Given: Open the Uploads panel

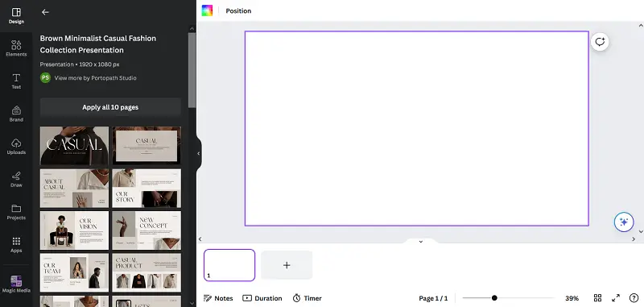Looking at the screenshot, I should point(16,147).
